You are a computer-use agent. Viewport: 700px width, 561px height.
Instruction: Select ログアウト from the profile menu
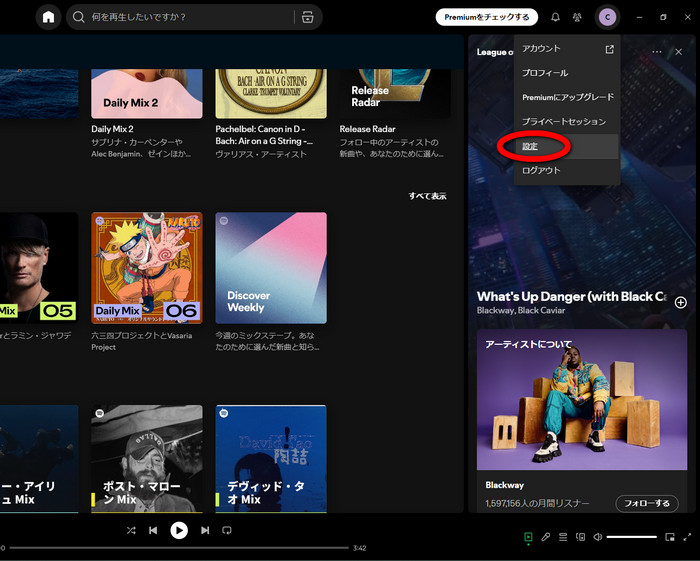(567, 170)
